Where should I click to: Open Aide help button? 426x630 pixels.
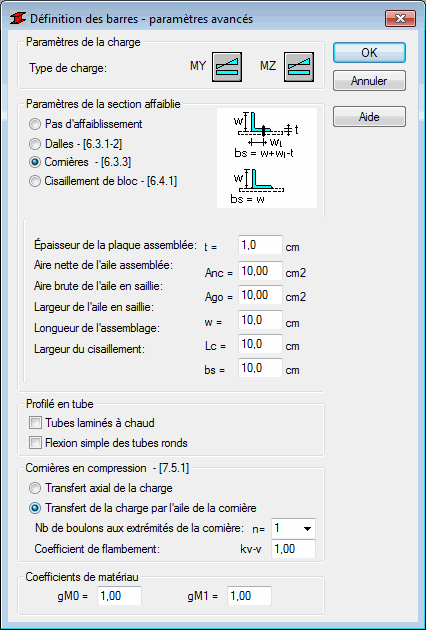coord(369,117)
